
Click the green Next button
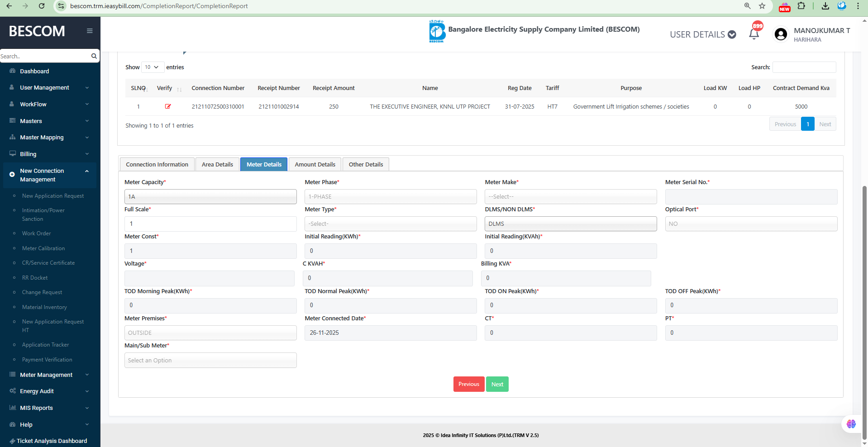pyautogui.click(x=497, y=384)
